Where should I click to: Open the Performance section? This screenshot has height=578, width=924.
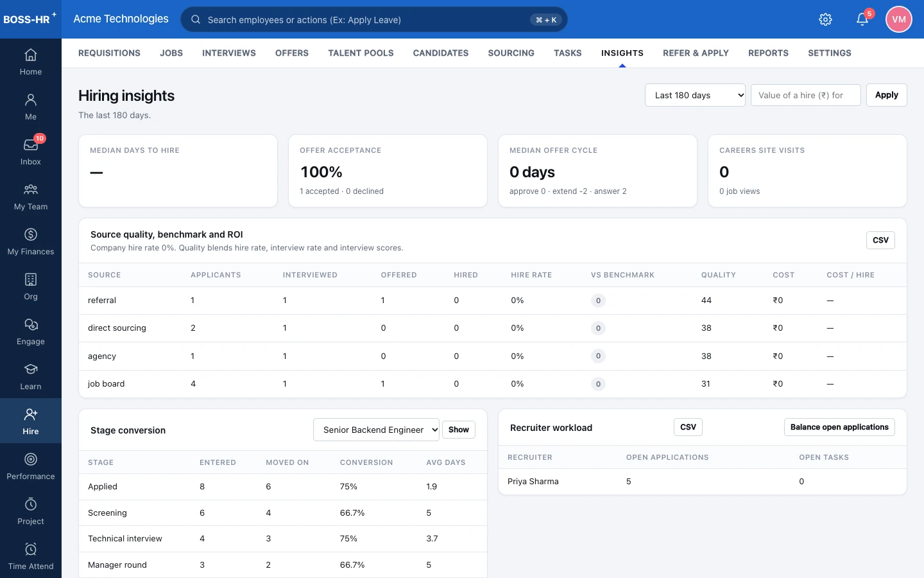[31, 467]
